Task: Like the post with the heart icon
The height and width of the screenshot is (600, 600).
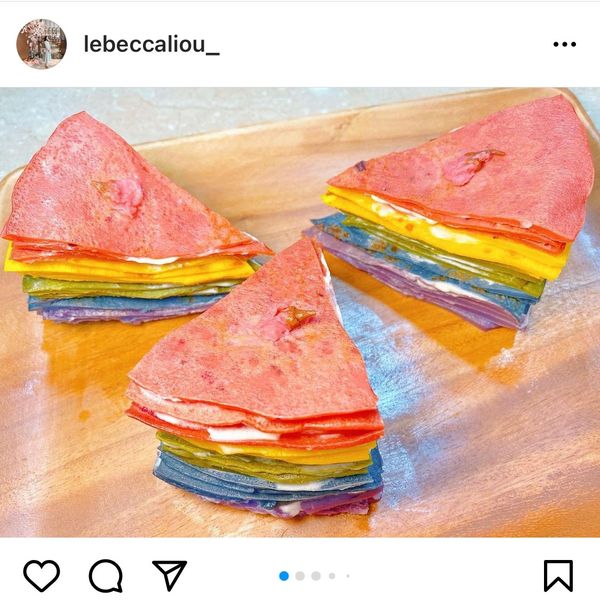Action: 42,576
